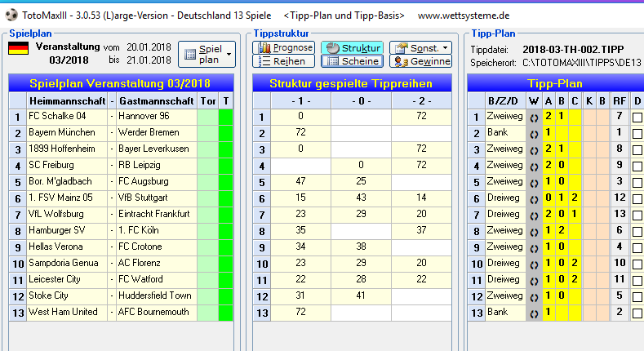Select the 1899 Hoffenheim cell
Viewport: 644px width, 351px height.
(x=67, y=149)
